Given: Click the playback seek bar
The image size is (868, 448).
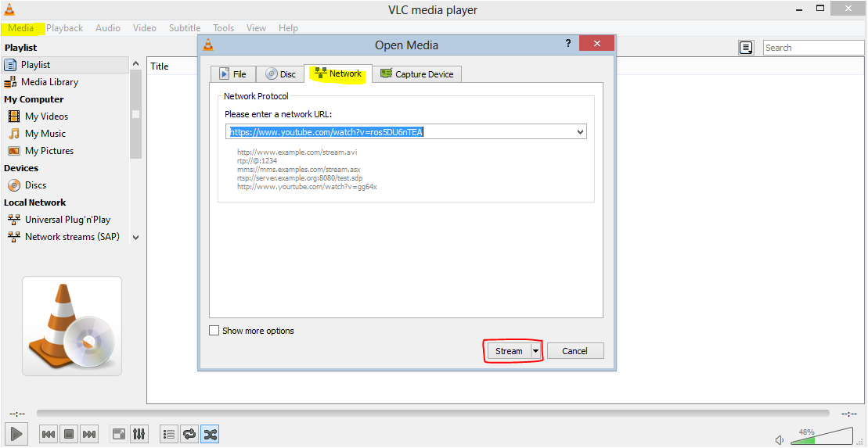Looking at the screenshot, I should point(433,413).
